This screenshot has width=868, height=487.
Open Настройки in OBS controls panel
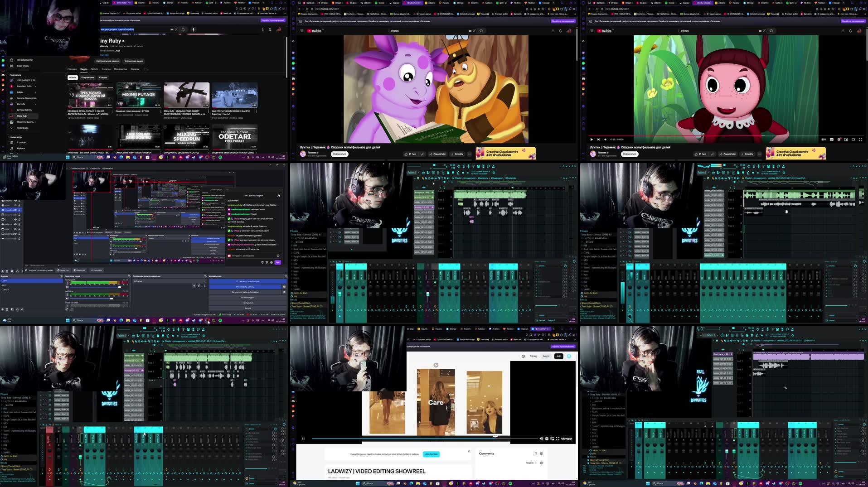click(248, 303)
